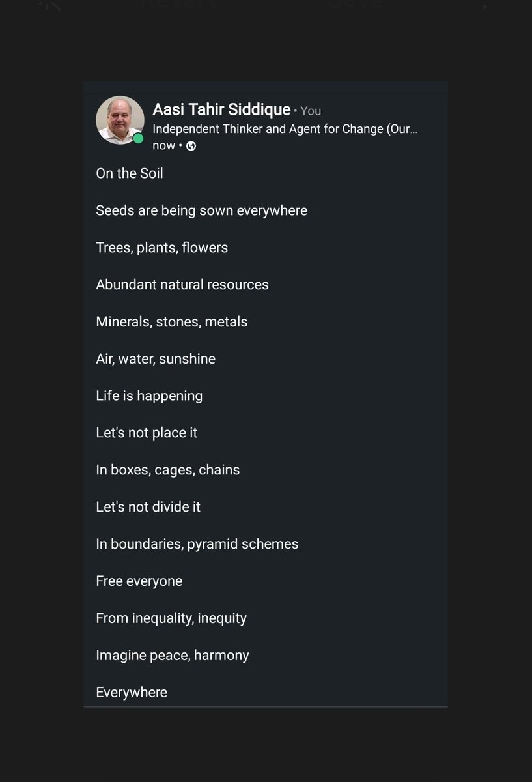Click the 'Minerals, stones, metals' line
This screenshot has width=532, height=782.
click(x=171, y=322)
